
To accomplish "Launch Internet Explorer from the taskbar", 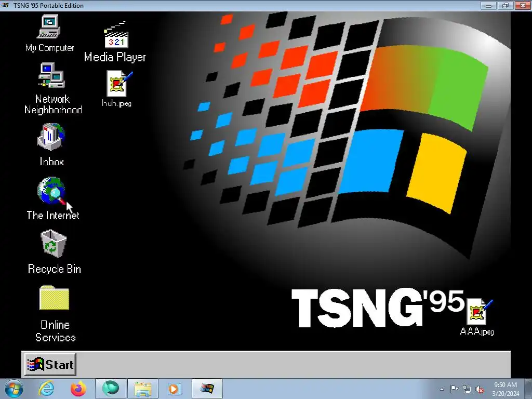I will pos(46,389).
